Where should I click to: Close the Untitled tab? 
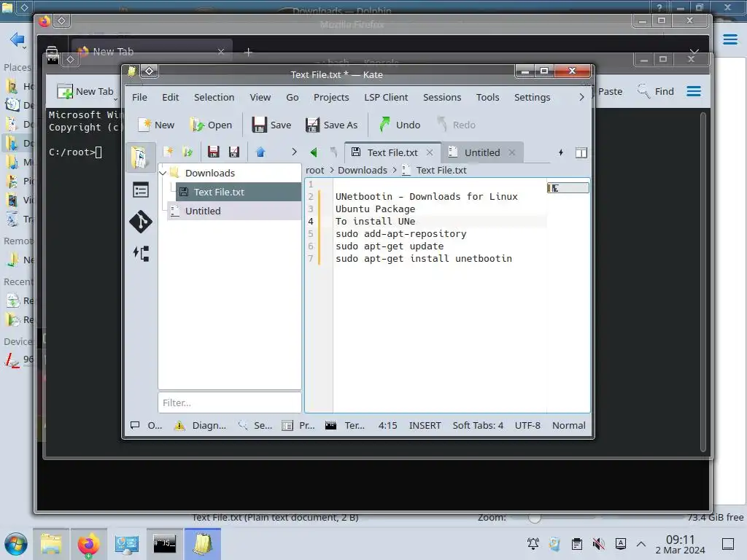click(x=511, y=152)
